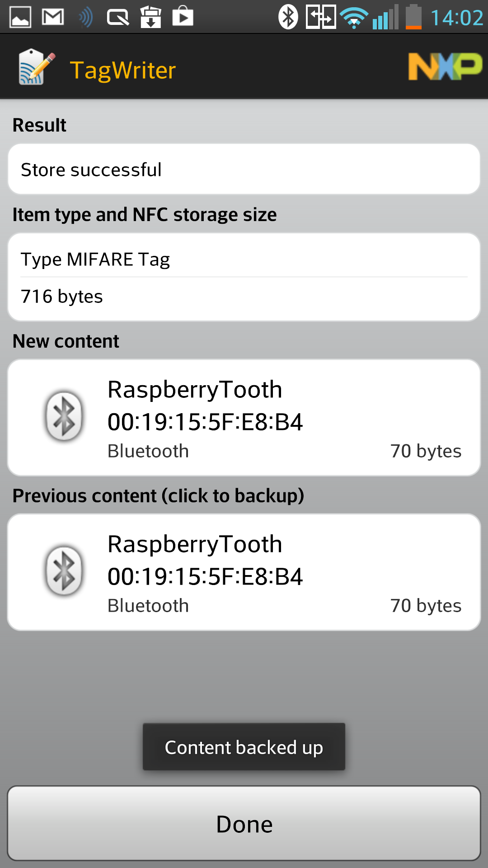Tap the NFC waves status icon
488x868 pixels.
pos(85,17)
